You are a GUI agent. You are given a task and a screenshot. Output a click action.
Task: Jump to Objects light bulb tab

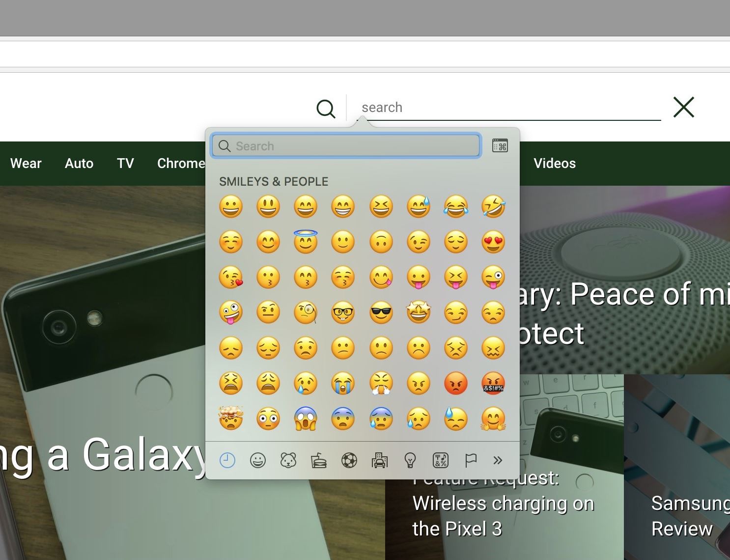click(410, 460)
